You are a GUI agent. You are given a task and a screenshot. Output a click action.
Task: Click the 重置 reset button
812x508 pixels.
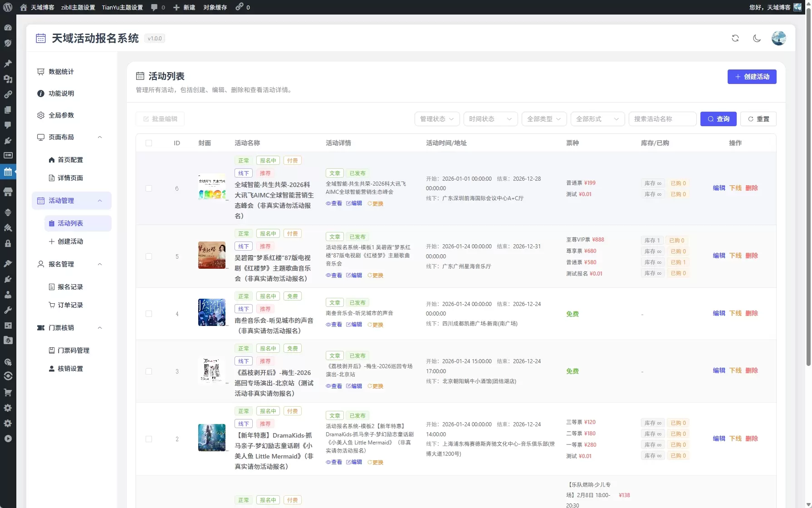coord(758,119)
